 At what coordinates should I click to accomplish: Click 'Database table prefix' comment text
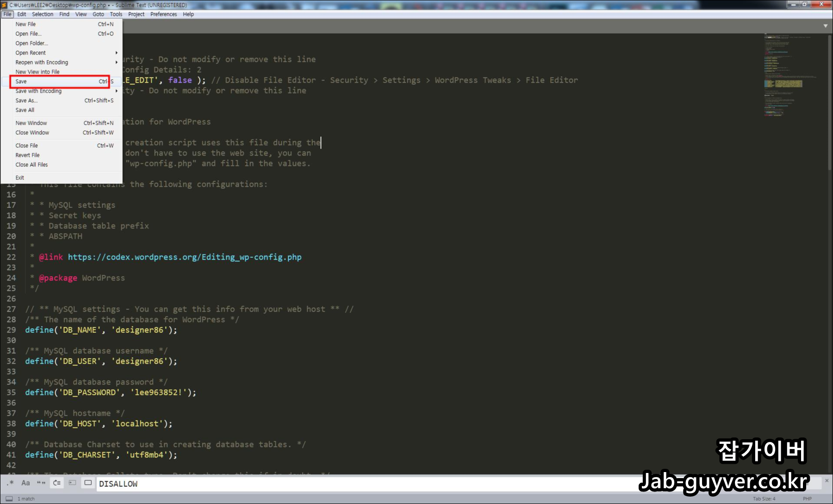(99, 226)
